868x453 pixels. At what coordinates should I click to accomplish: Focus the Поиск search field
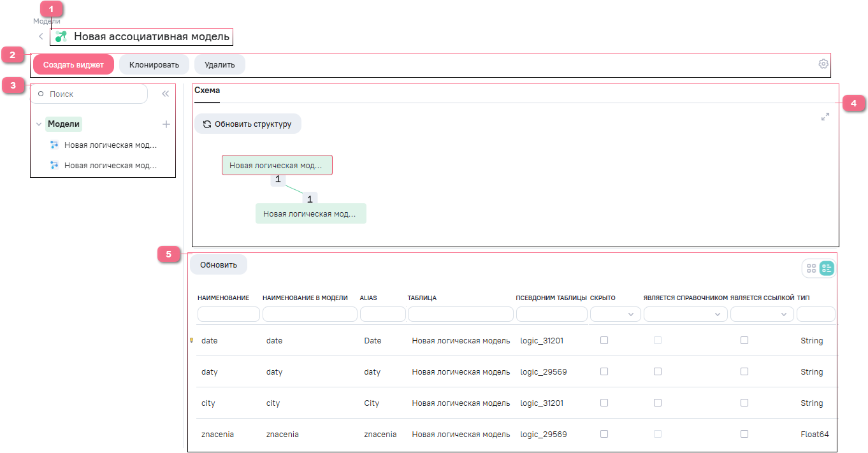tap(89, 94)
